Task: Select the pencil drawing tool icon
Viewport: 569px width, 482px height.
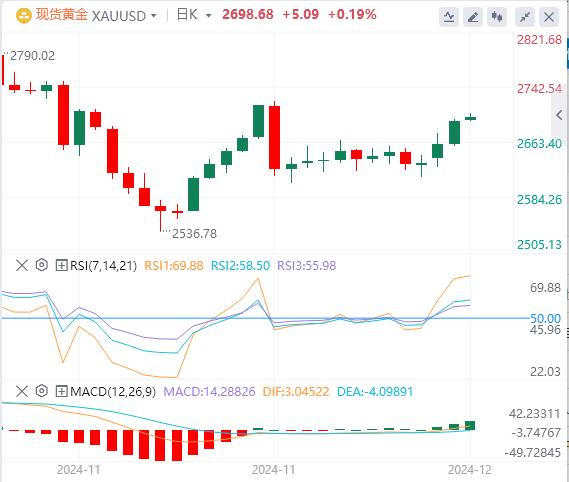Action: (x=473, y=17)
